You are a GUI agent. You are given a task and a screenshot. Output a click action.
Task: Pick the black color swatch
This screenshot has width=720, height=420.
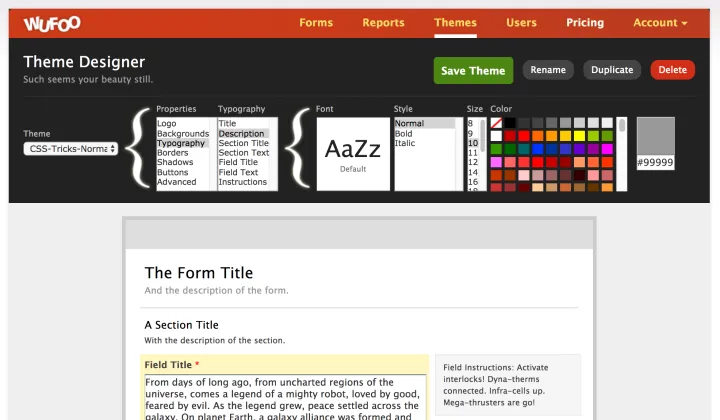(x=510, y=122)
